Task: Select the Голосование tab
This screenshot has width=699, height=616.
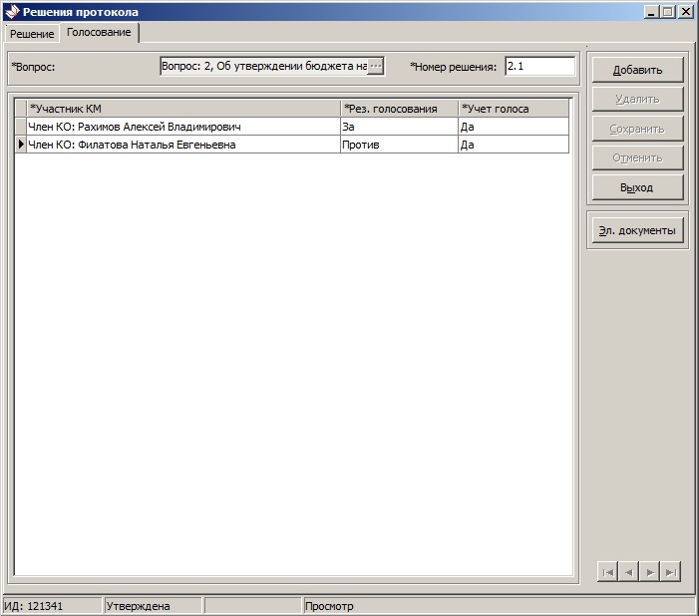Action: pos(99,33)
